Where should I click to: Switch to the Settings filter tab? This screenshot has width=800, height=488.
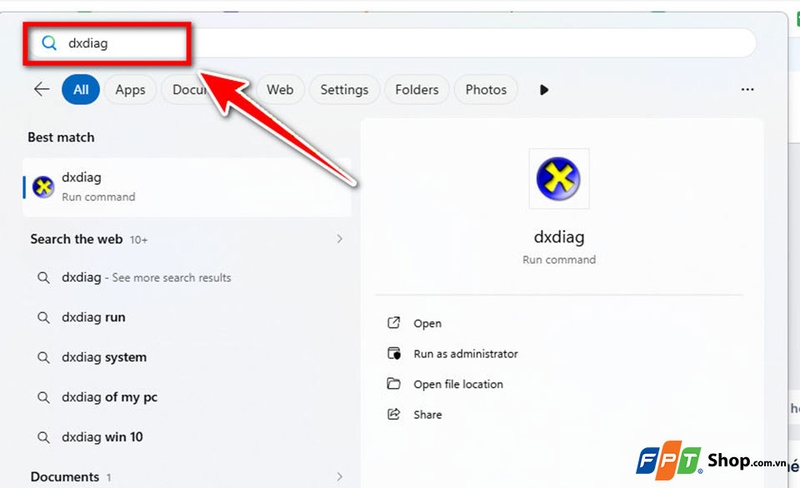[344, 89]
